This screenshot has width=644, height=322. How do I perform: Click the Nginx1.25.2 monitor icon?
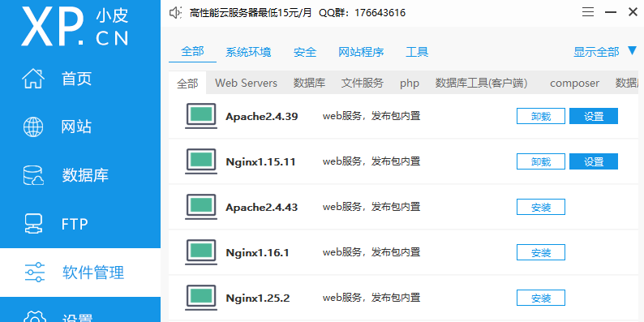pyautogui.click(x=201, y=298)
